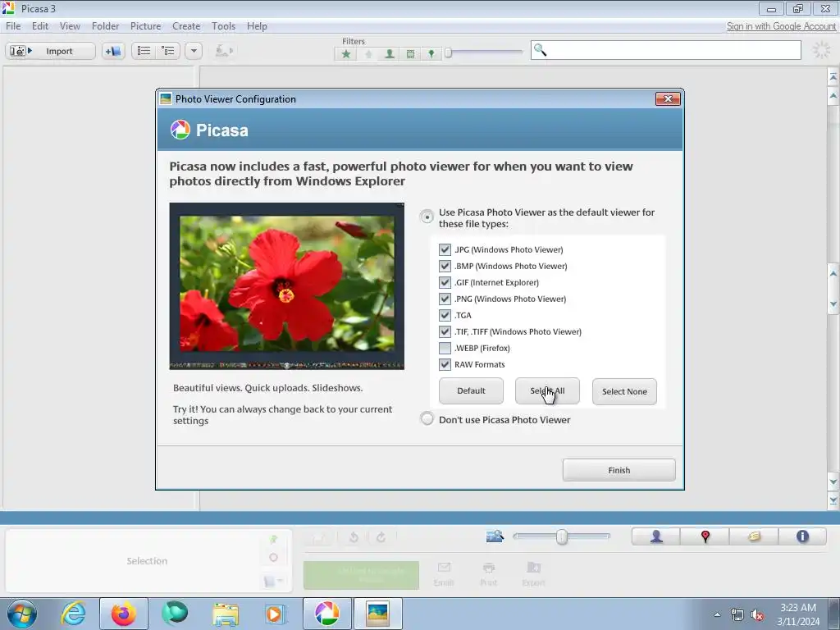Click Picasa icon on the taskbar
The width and height of the screenshot is (840, 630).
click(326, 614)
